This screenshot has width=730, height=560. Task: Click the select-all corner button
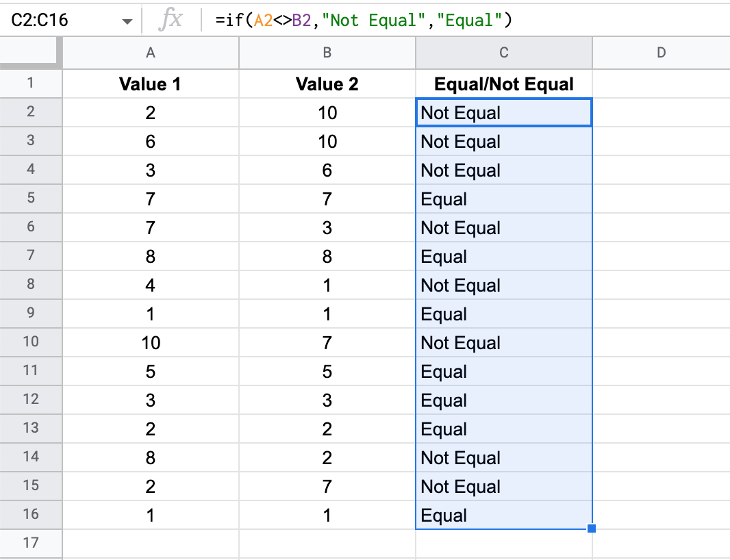click(31, 53)
